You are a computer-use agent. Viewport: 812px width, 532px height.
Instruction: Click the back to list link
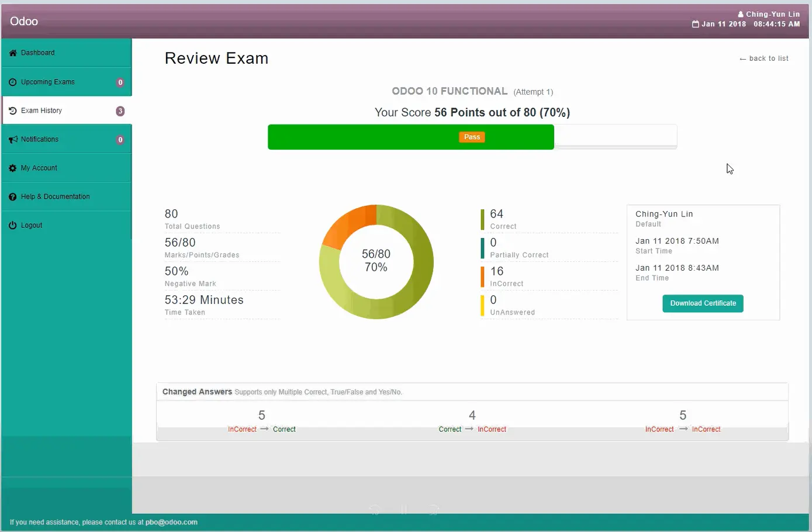(764, 58)
